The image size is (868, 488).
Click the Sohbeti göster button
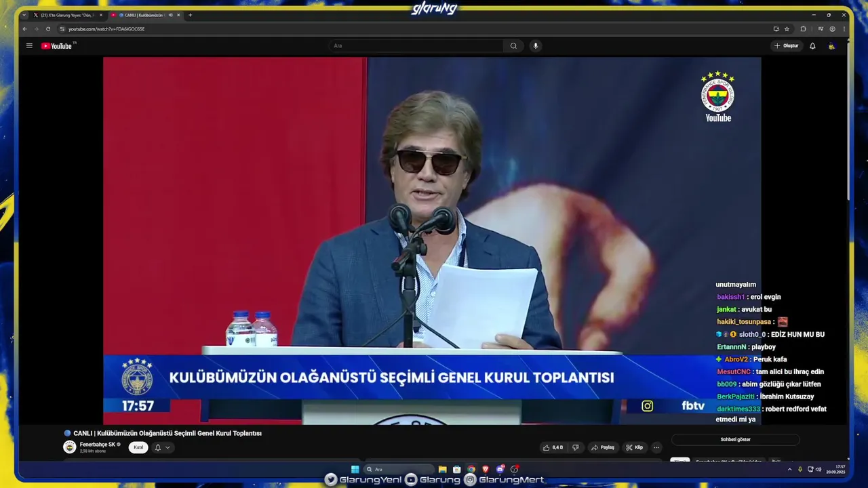[x=735, y=439]
